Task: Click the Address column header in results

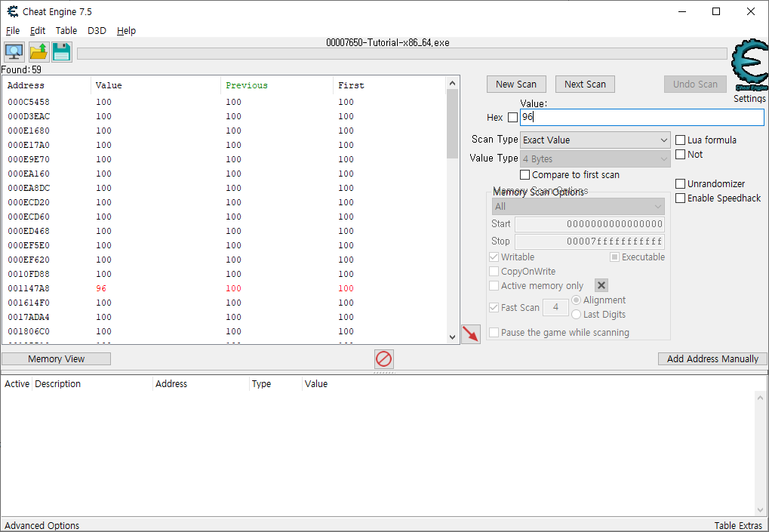Action: click(x=47, y=85)
